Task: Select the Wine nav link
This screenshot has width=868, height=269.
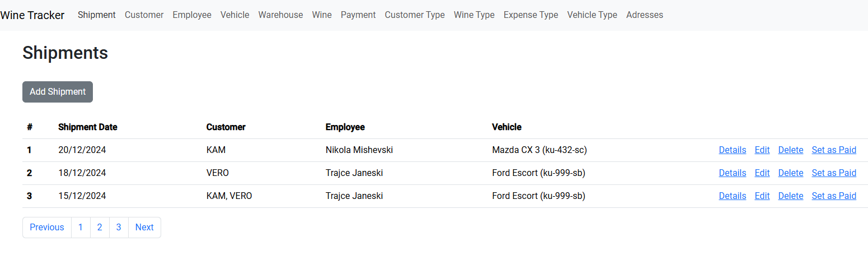Action: click(322, 15)
